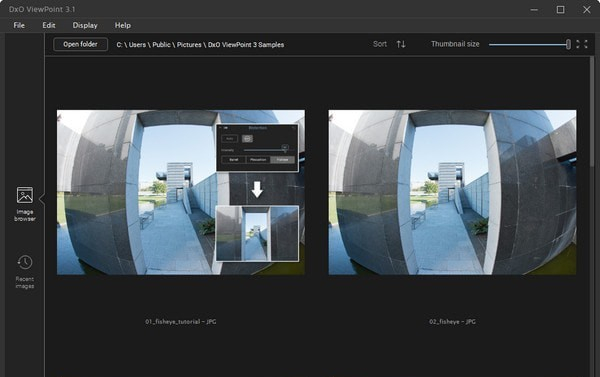Open the Recent images panel icon

24,263
